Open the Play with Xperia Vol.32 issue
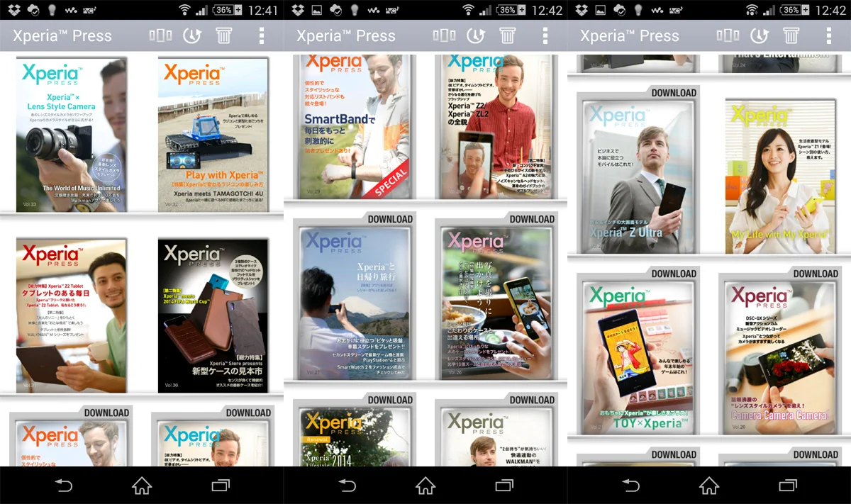This screenshot has width=851, height=504. click(x=213, y=135)
